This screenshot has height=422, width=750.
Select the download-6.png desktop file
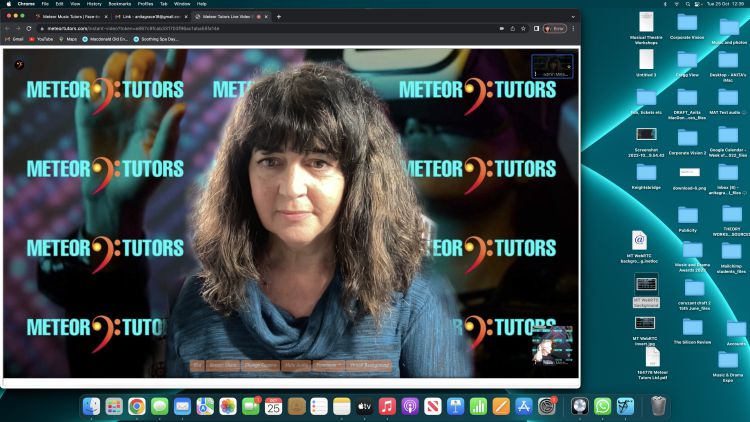coord(689,177)
